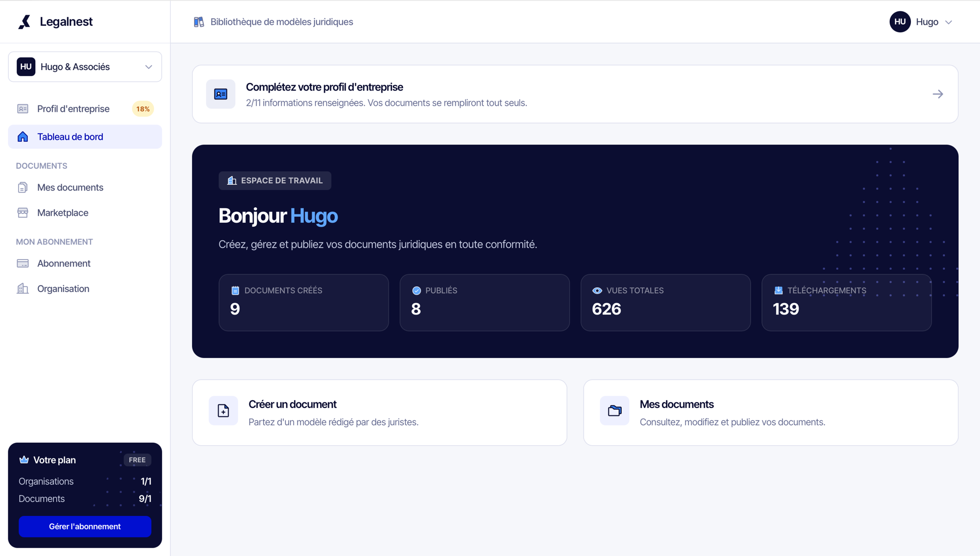This screenshot has width=980, height=556.
Task: Click the Profil d'entreprise sidebar icon
Action: [23, 109]
